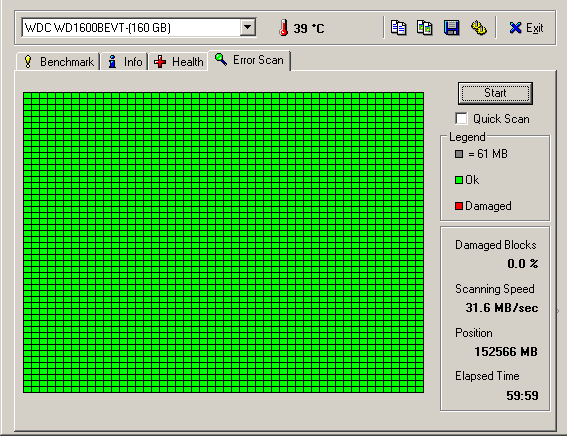Screen dimensions: 567x436
Task: Click the floppy disk save screenshot icon
Action: 451,28
